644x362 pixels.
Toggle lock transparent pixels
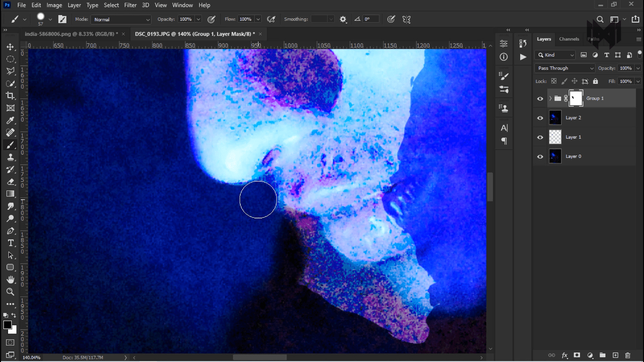click(554, 81)
